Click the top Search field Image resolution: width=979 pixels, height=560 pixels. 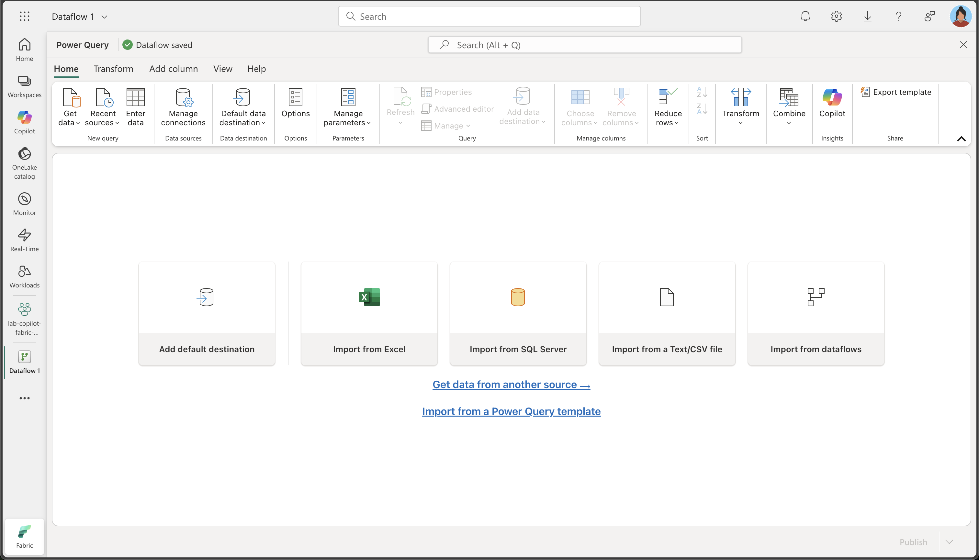pyautogui.click(x=489, y=16)
